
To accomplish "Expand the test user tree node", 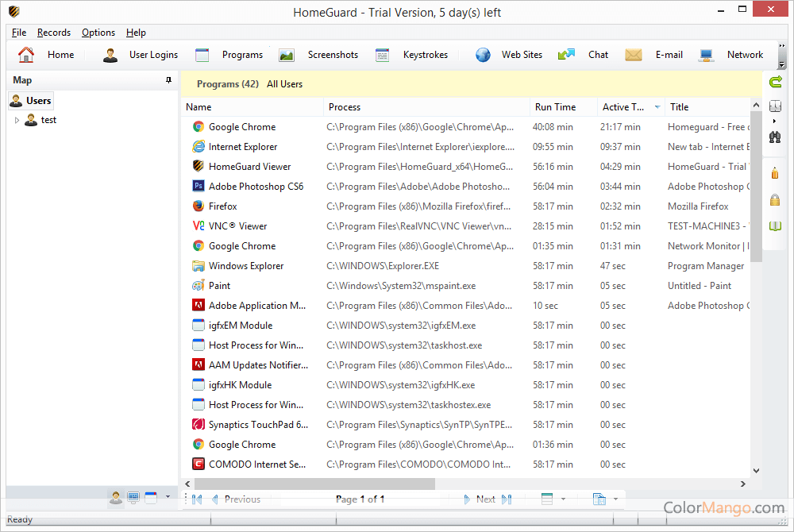I will (x=17, y=121).
